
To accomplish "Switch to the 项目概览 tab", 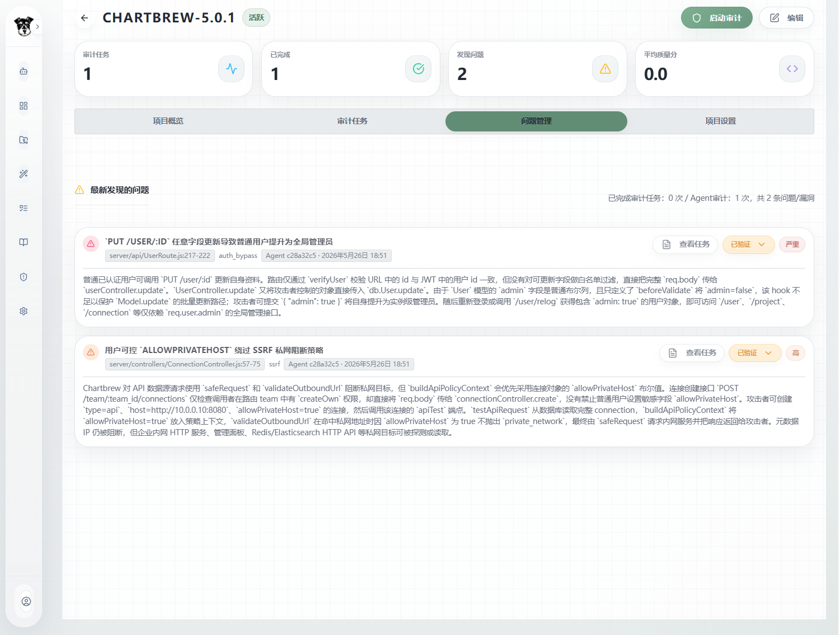I will tap(168, 121).
